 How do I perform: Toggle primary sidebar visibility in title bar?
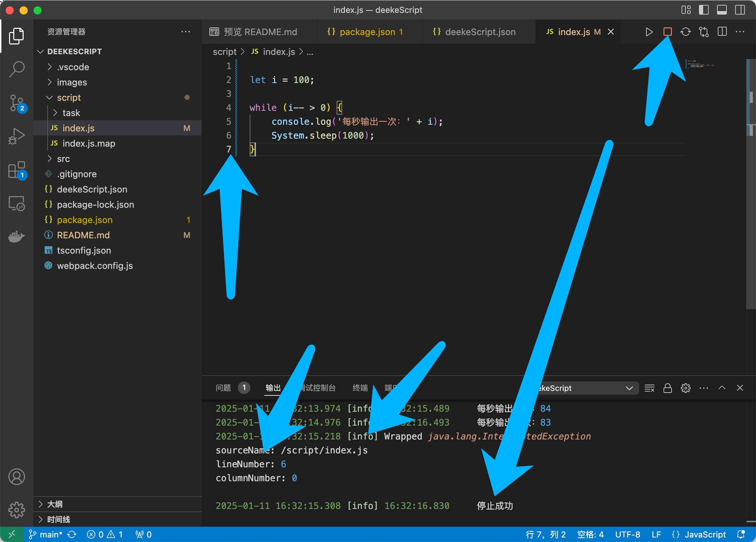[x=703, y=10]
